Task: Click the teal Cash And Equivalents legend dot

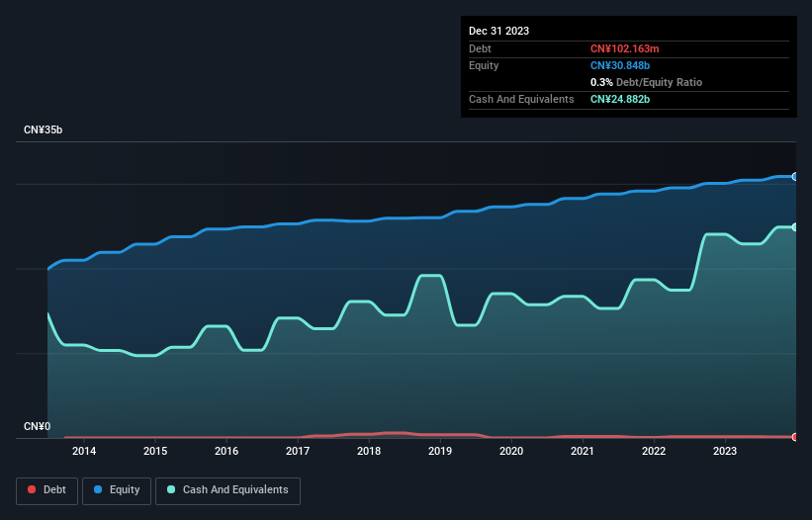Action: (171, 489)
